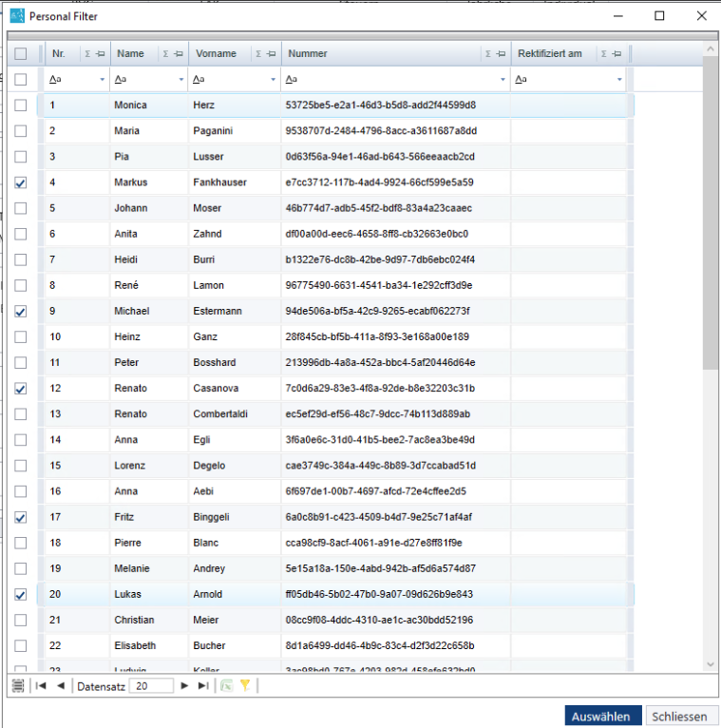Click the select-all rows icon in the footer
The image size is (721, 728).
(18, 686)
